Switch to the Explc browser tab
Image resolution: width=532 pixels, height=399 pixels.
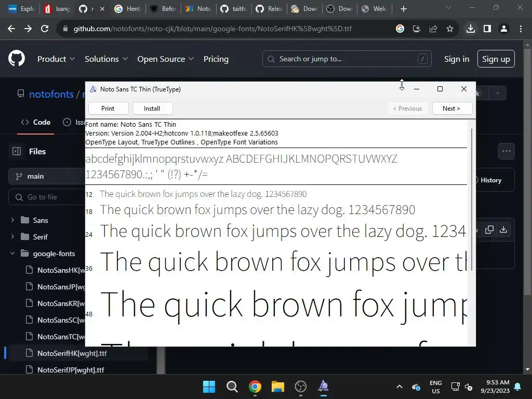pyautogui.click(x=21, y=9)
